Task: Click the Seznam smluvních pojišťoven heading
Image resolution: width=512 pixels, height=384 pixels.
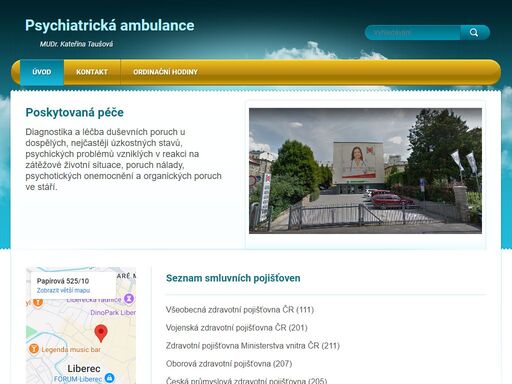Action: 233,278
